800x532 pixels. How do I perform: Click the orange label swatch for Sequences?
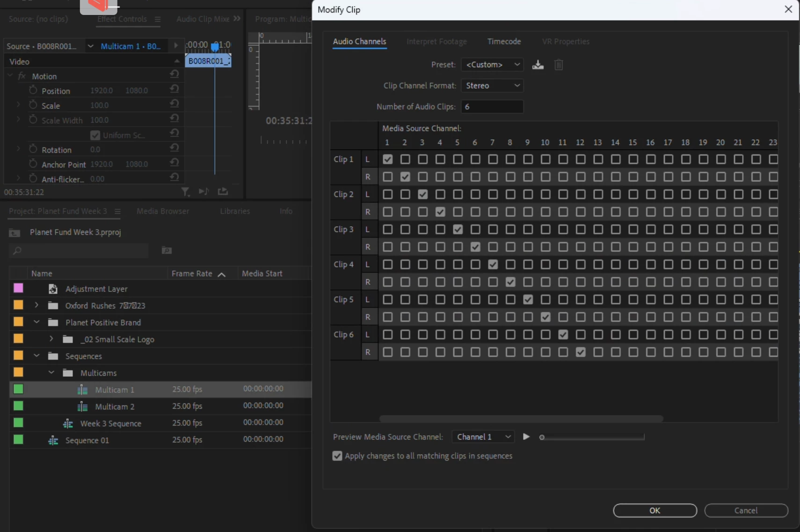coord(18,355)
